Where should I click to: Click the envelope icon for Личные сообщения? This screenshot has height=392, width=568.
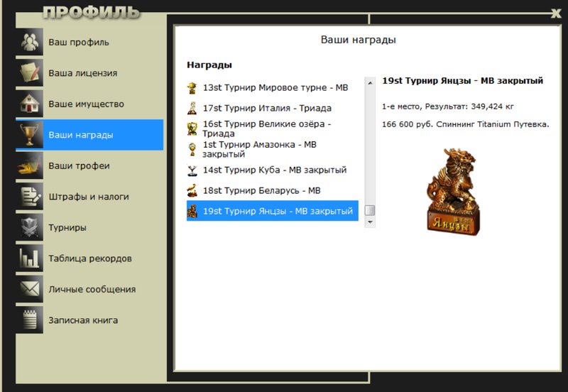tap(30, 289)
